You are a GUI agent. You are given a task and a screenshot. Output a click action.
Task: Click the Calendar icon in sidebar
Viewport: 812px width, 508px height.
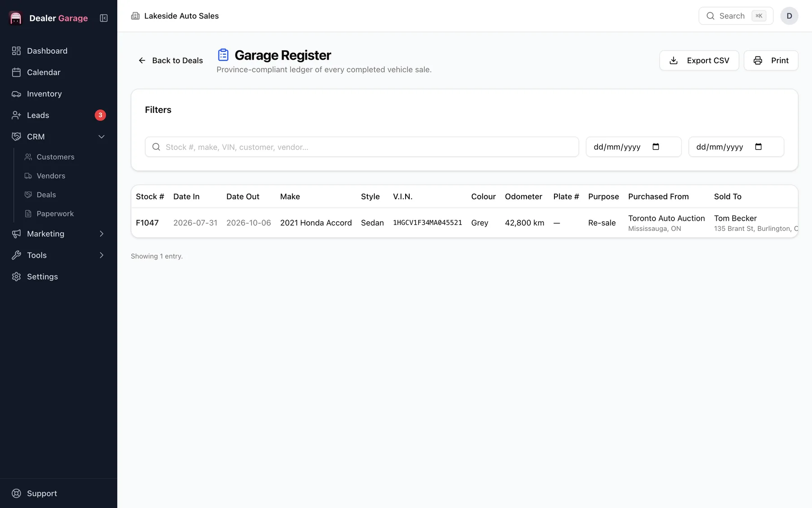(x=16, y=72)
